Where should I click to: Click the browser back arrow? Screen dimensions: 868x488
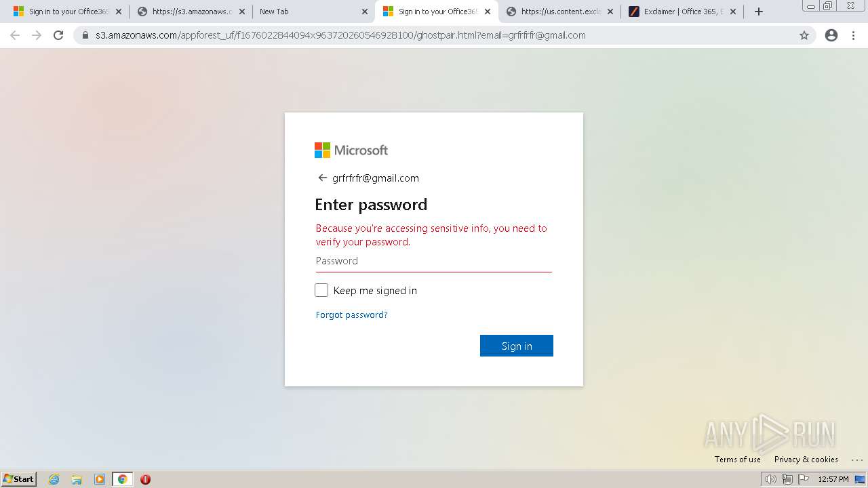[x=15, y=35]
